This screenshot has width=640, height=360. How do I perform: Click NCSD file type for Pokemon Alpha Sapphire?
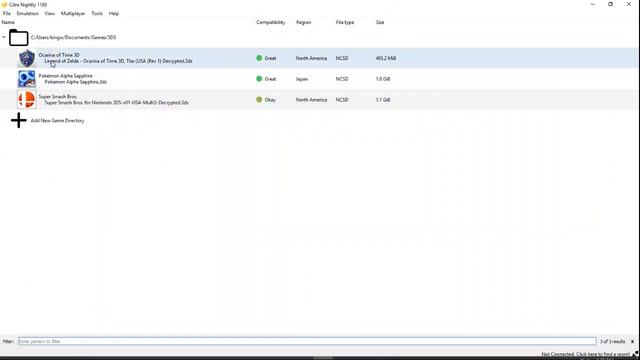(342, 79)
